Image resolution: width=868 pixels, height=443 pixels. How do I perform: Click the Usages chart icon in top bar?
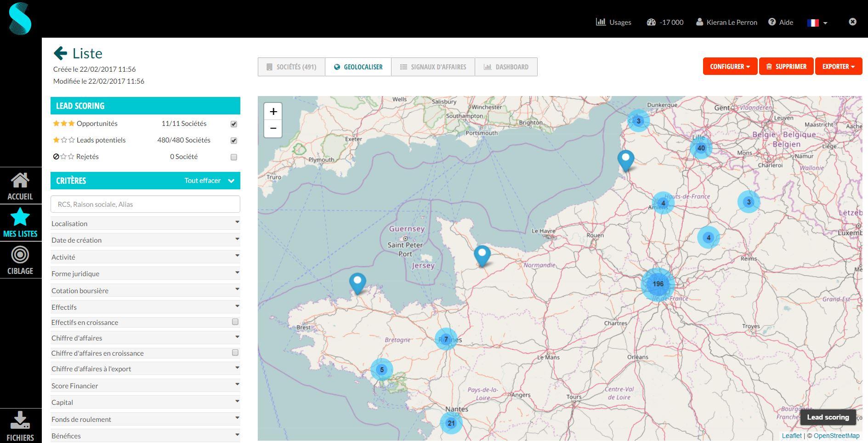tap(601, 22)
